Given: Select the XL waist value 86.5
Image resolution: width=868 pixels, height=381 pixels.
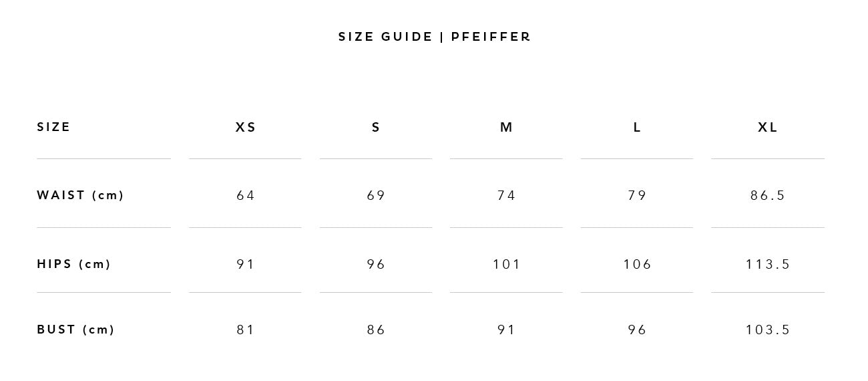Looking at the screenshot, I should 768,195.
